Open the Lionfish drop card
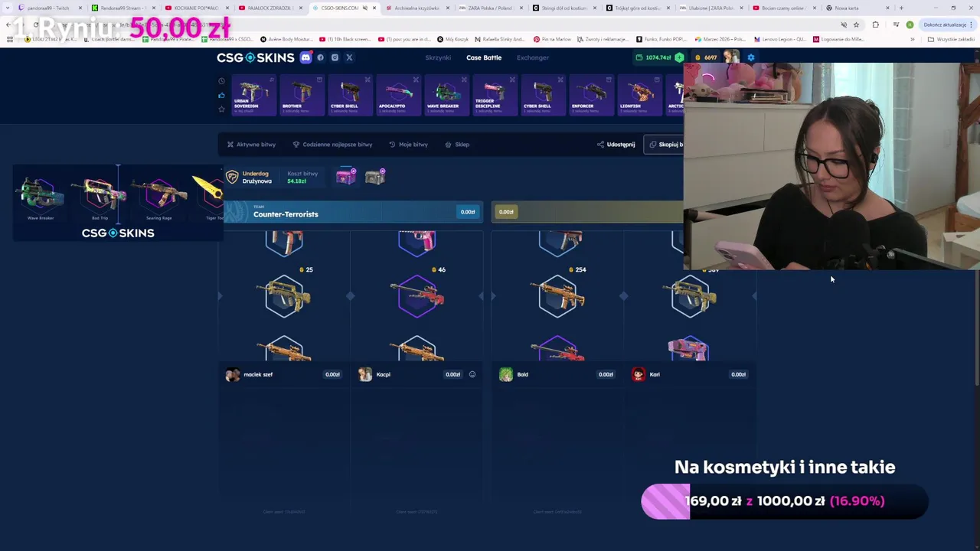Image resolution: width=980 pixels, height=551 pixels. (x=639, y=95)
